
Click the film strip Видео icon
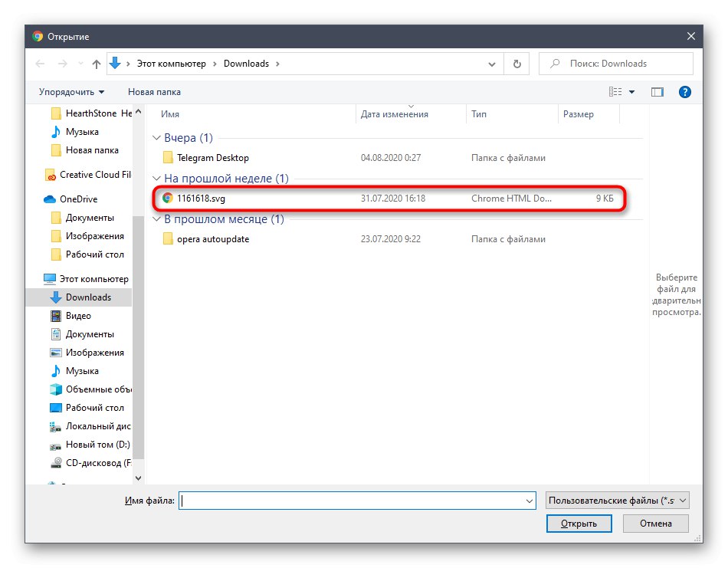(x=56, y=316)
